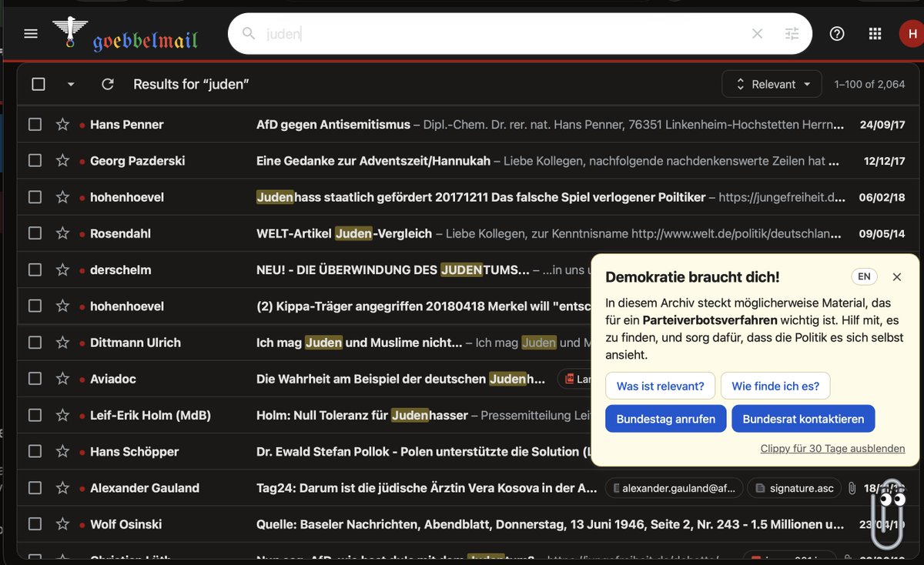Screen dimensions: 924x565
Task: Select the Georg Pazderski email checkbox
Action: (x=35, y=161)
